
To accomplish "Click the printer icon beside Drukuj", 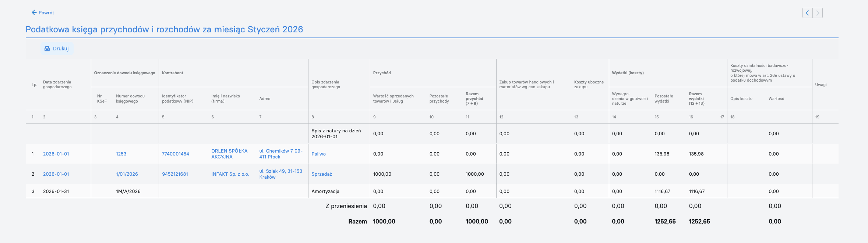I will pos(47,49).
